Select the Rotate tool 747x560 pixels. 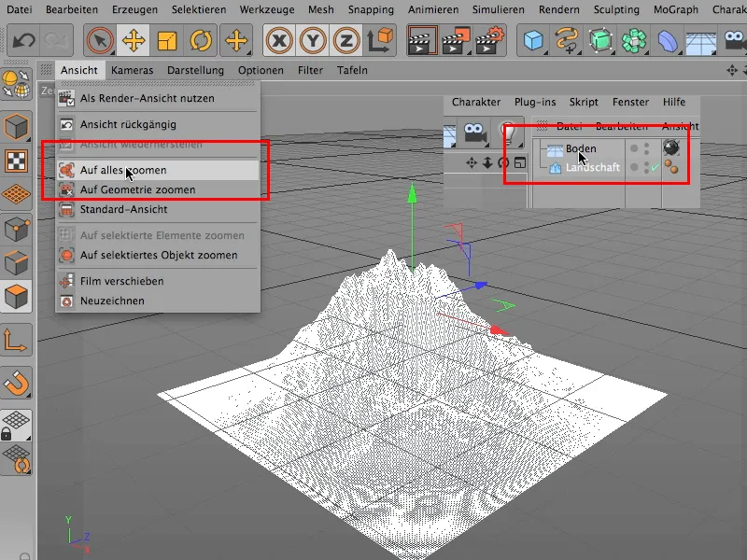pyautogui.click(x=201, y=40)
